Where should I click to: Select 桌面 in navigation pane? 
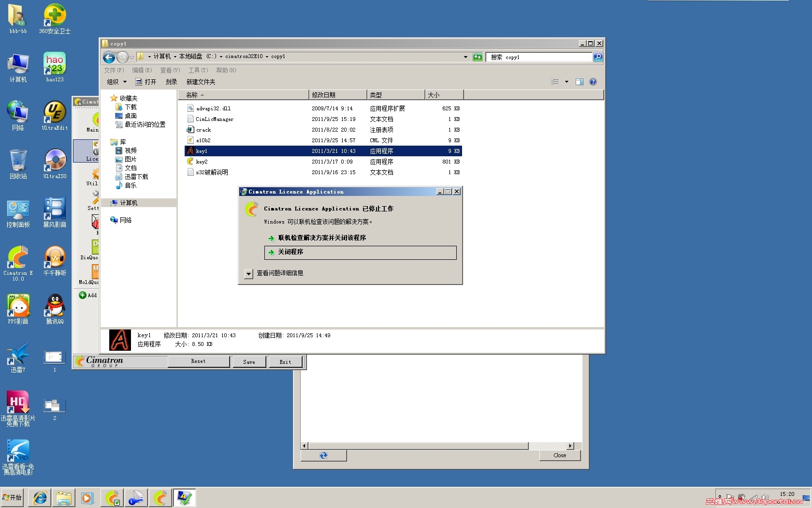[x=126, y=116]
